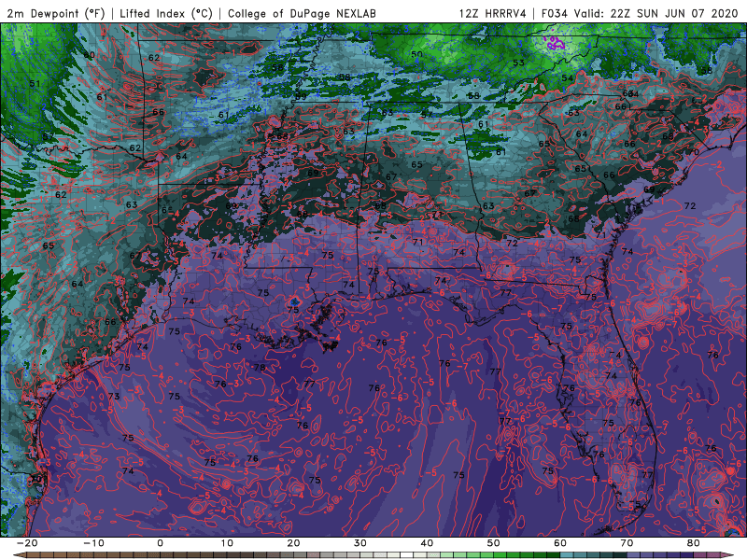Viewport: 747px width, 560px height.
Task: Click the "78" dewpoint value over the Gulf
Action: 260,367
